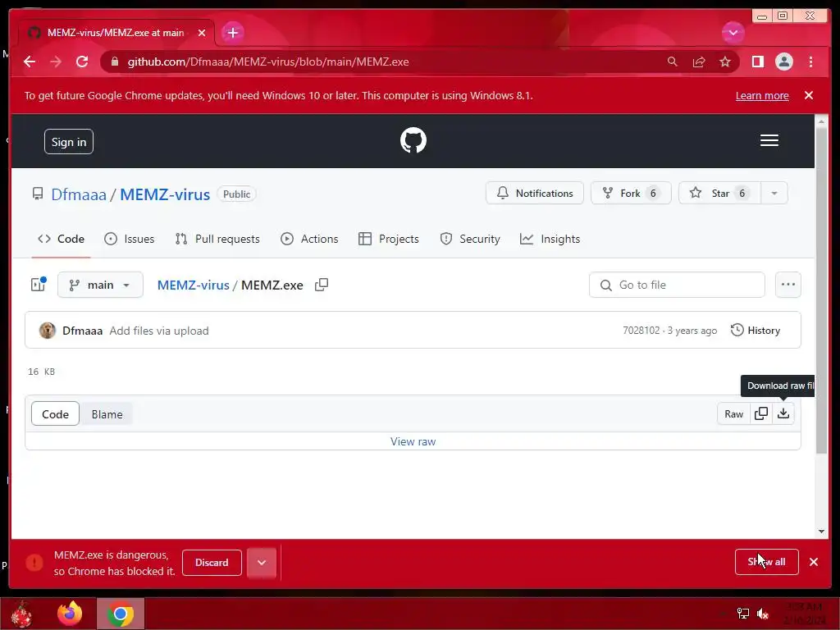Image resolution: width=840 pixels, height=630 pixels.
Task: Click Show all downloads
Action: (767, 561)
